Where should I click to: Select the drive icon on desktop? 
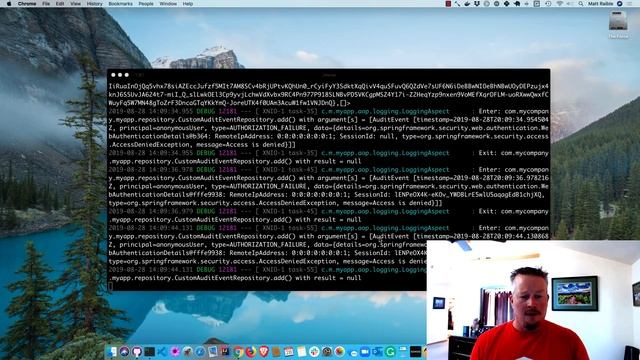(618, 20)
